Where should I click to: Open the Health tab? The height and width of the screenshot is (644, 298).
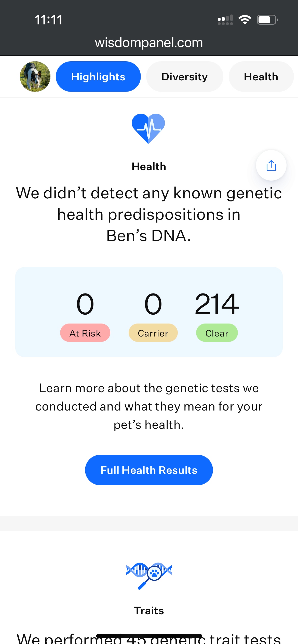pos(261,77)
